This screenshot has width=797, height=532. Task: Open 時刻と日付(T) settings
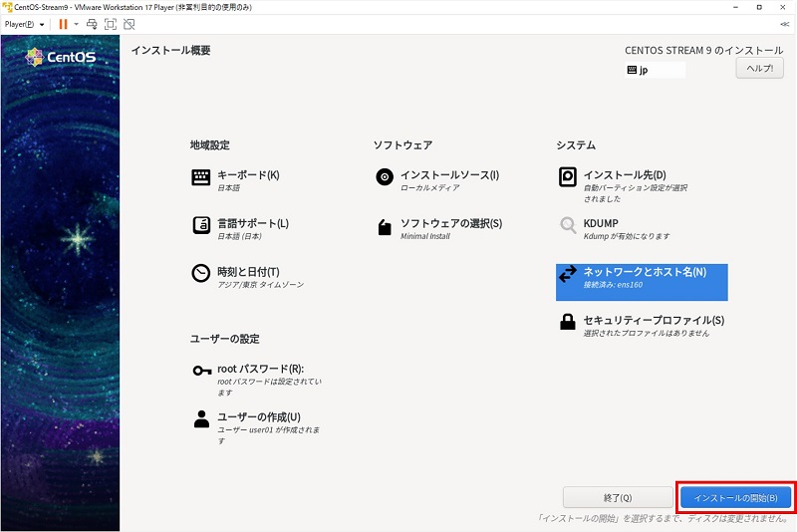pos(247,277)
